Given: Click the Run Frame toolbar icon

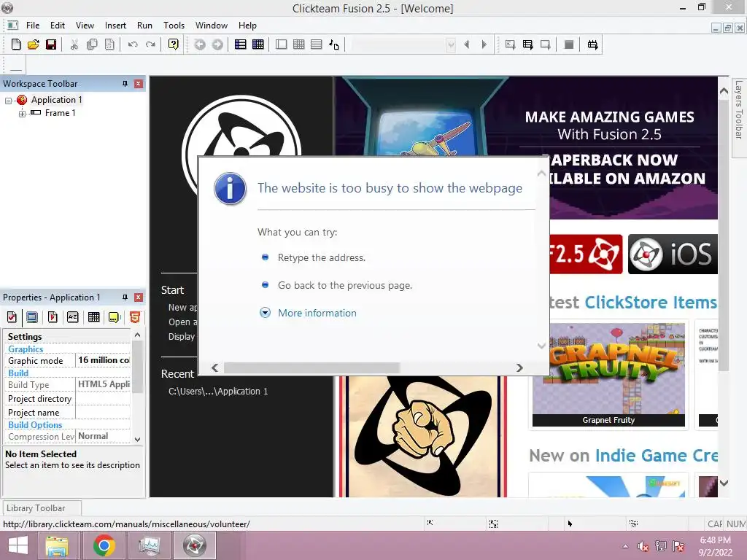Looking at the screenshot, I should [546, 44].
